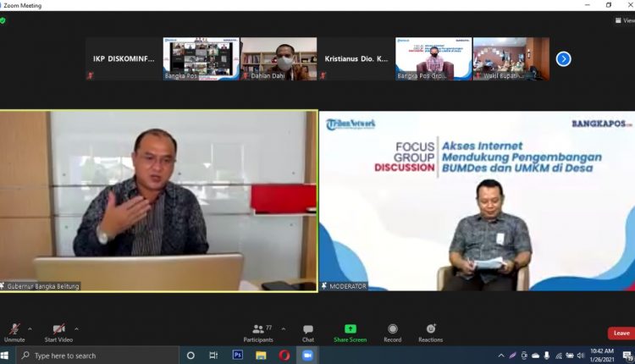Open the Opera browser from the taskbar
The height and width of the screenshot is (364, 635).
pyautogui.click(x=284, y=356)
